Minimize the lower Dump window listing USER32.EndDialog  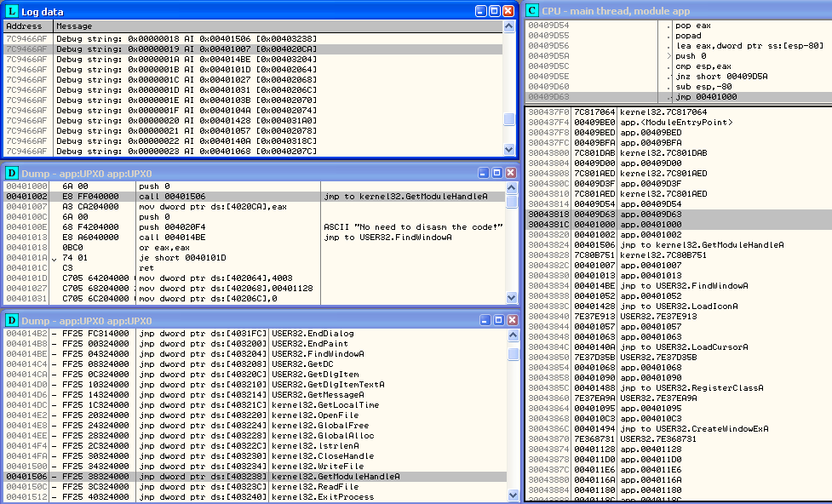coord(484,320)
